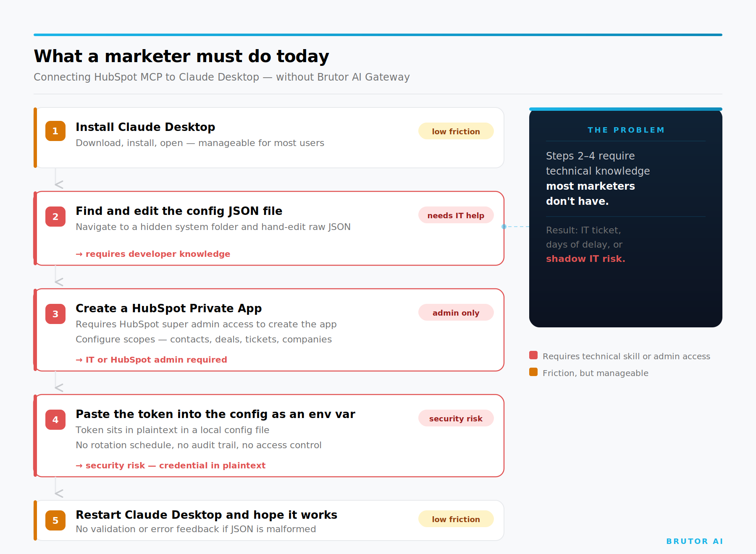Select the "THE PROBLEM" panel header
The height and width of the screenshot is (554, 756).
(x=625, y=130)
